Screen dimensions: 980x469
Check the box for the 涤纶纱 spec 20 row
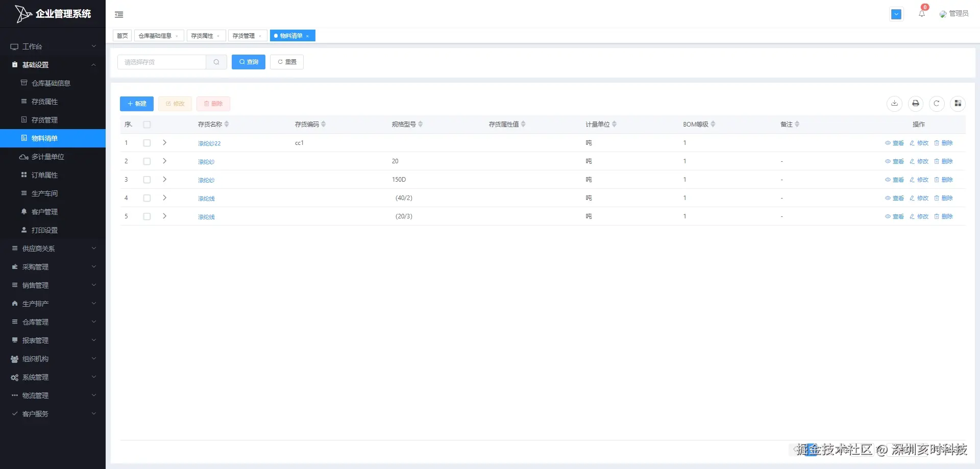tap(147, 162)
